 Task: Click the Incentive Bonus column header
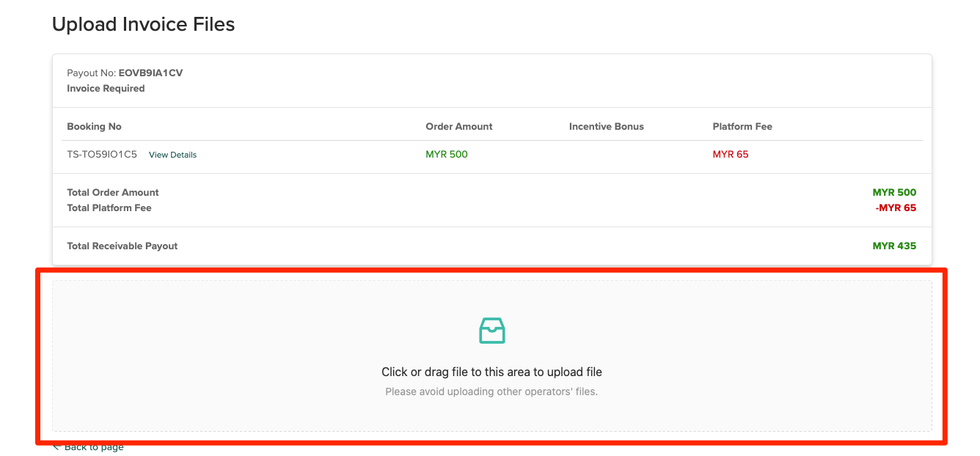[x=606, y=126]
